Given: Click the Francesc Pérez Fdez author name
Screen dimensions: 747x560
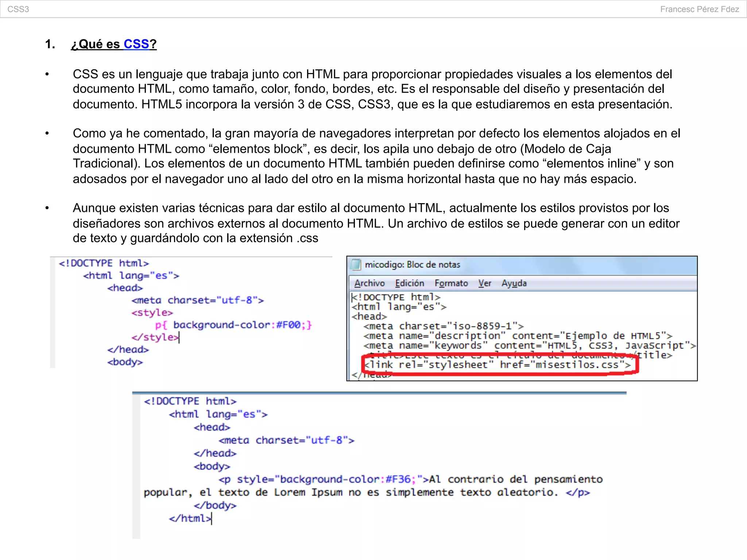Looking at the screenshot, I should pyautogui.click(x=699, y=9).
